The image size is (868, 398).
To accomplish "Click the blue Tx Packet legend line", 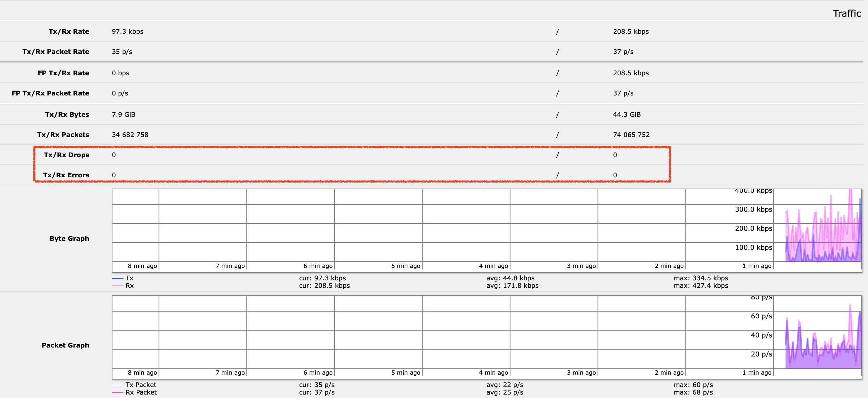I will [118, 385].
